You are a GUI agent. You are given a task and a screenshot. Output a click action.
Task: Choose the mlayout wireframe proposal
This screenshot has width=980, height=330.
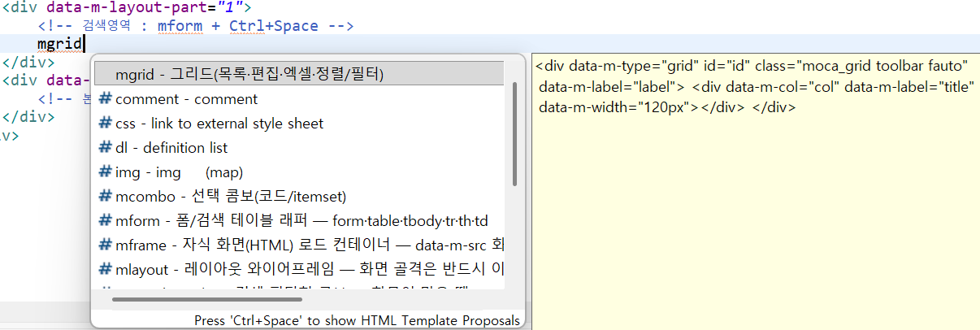[299, 269]
